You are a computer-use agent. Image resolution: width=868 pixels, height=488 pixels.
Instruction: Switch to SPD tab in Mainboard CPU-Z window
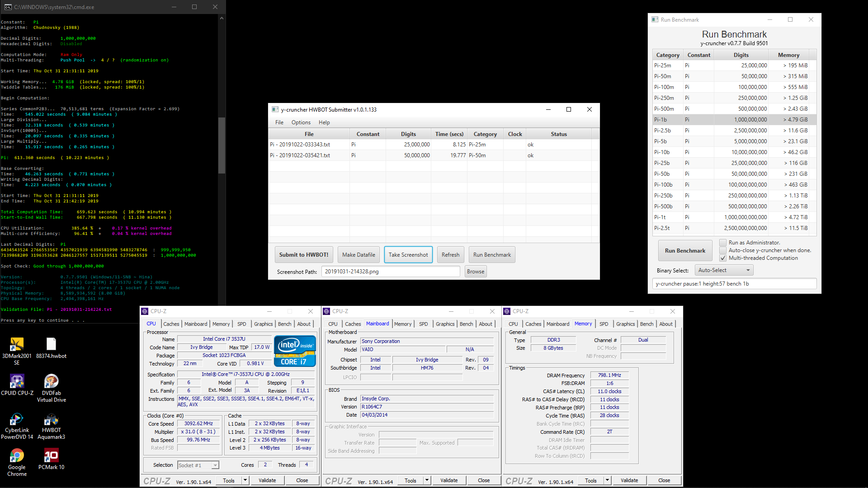click(424, 324)
